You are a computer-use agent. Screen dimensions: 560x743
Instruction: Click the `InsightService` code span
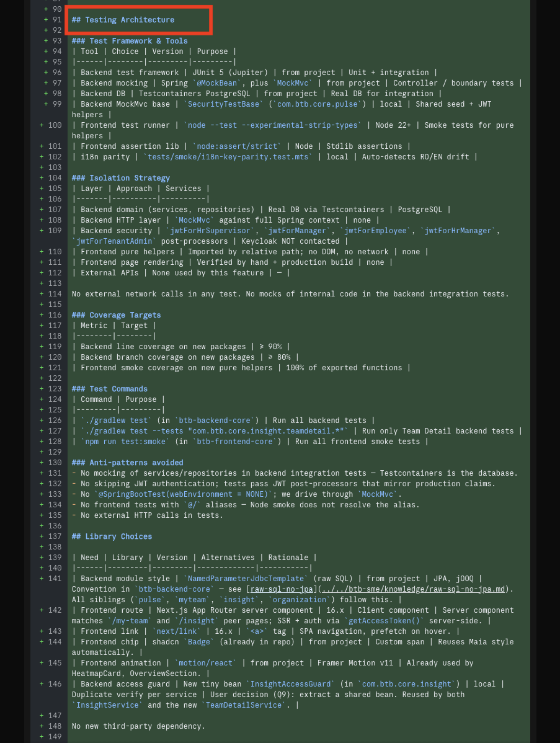coord(107,705)
